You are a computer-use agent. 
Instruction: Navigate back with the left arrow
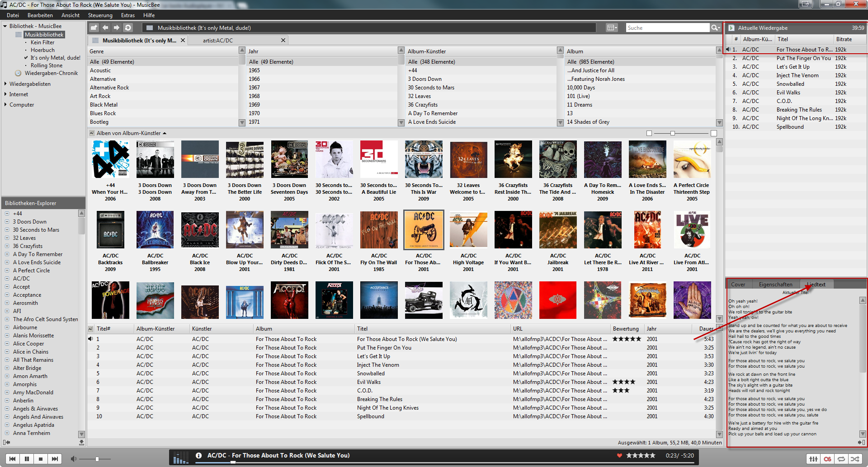pyautogui.click(x=105, y=28)
